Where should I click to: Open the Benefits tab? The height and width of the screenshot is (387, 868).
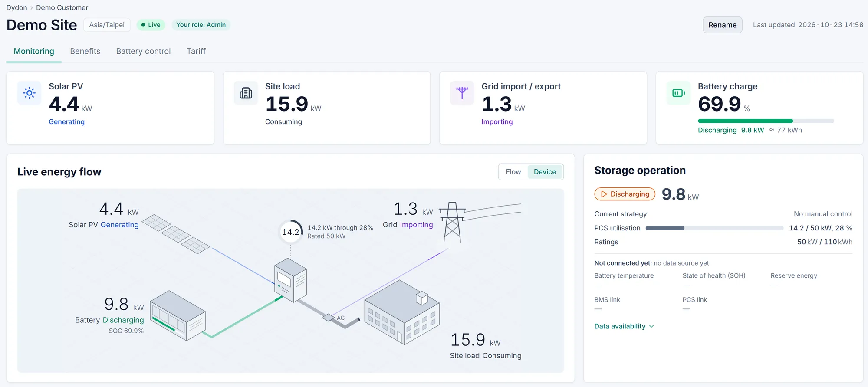coord(85,51)
